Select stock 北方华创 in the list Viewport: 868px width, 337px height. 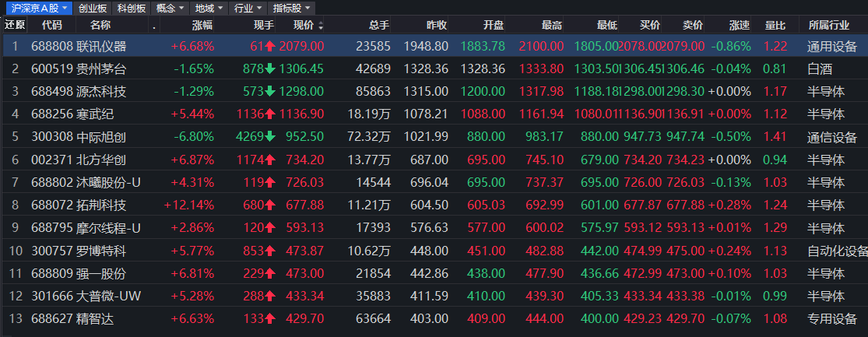point(101,160)
